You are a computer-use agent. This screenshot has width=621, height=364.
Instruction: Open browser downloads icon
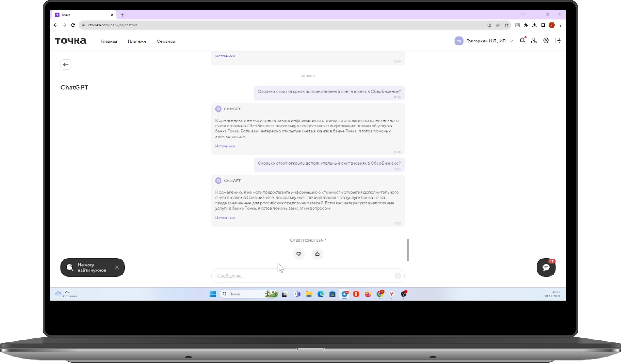[x=534, y=25]
